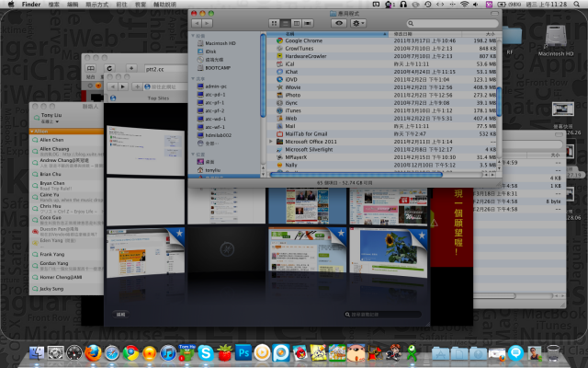
Task: Sort by the date modified column header
Action: tap(424, 34)
